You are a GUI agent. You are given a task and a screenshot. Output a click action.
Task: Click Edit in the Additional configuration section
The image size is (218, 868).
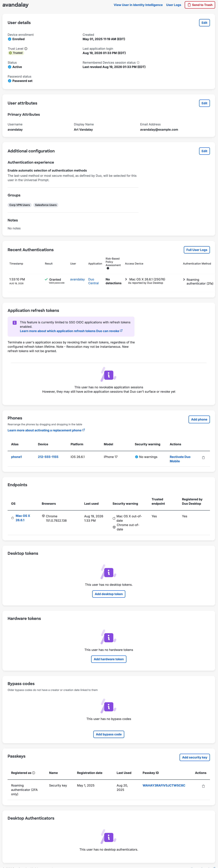(204, 151)
